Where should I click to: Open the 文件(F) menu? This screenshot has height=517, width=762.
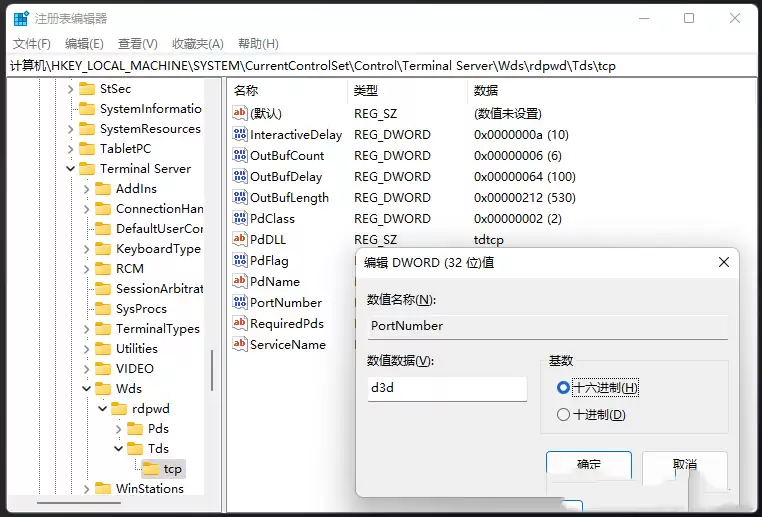click(x=32, y=44)
